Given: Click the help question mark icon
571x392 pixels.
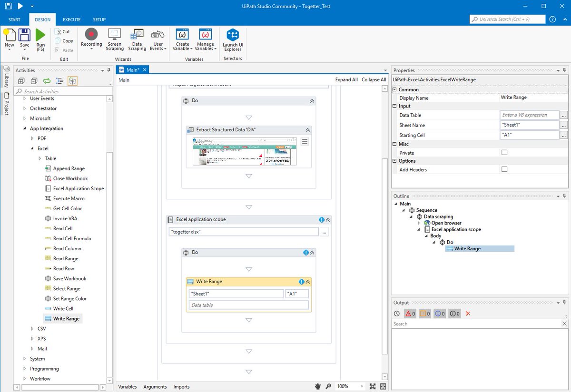Looking at the screenshot, I should click(x=552, y=20).
